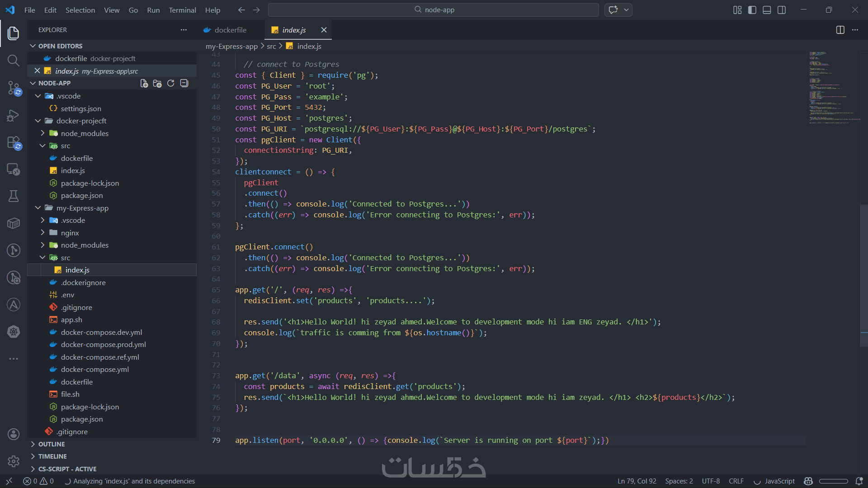Open the Terminal menu
The image size is (868, 488).
click(182, 10)
